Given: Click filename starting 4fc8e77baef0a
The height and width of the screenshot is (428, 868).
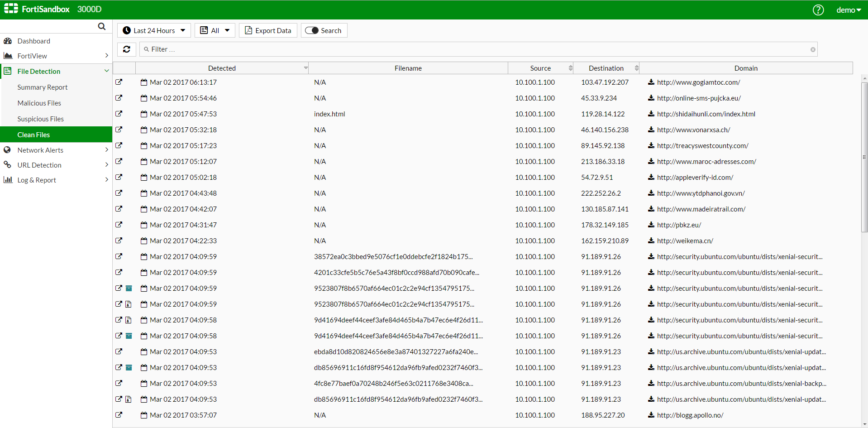Looking at the screenshot, I should [394, 383].
